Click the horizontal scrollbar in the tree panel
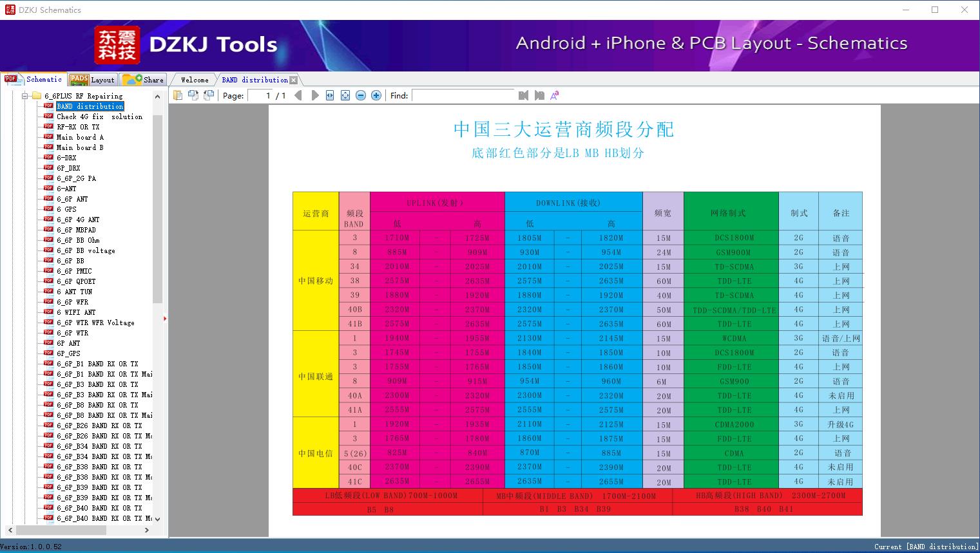 tap(61, 530)
